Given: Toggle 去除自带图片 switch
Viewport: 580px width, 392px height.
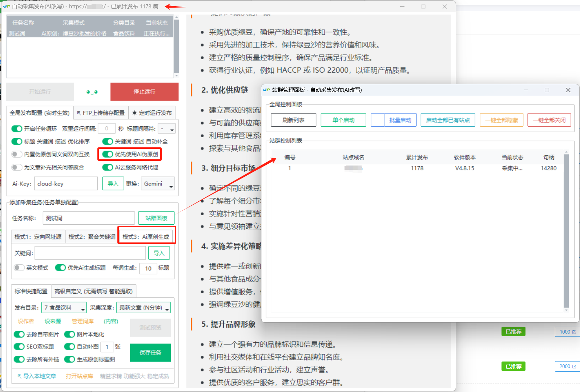Looking at the screenshot, I should pyautogui.click(x=19, y=334).
